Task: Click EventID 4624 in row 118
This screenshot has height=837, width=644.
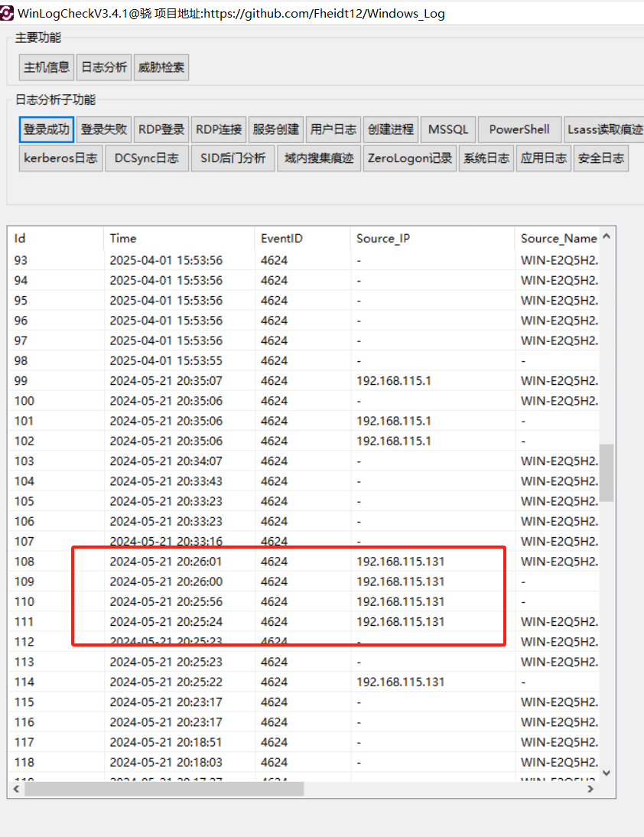Action: [x=275, y=763]
